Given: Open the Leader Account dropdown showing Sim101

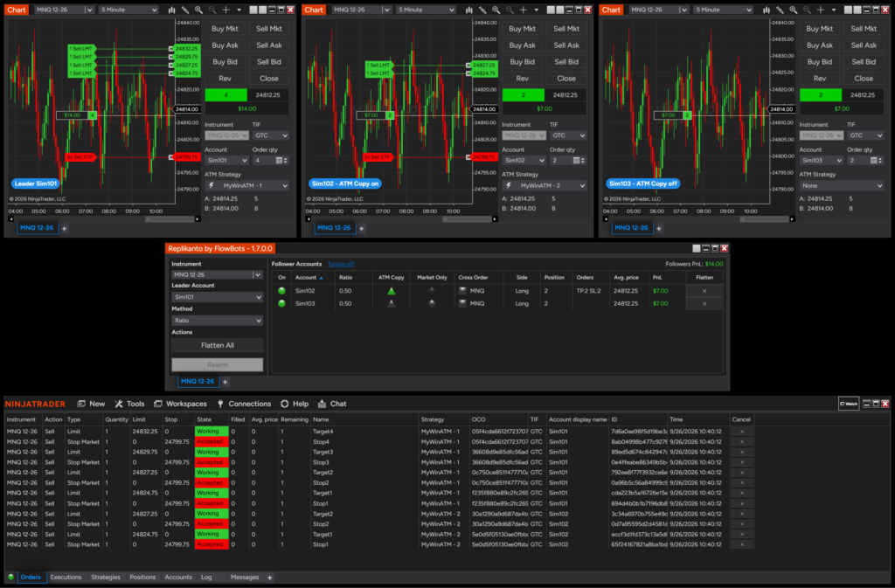Looking at the screenshot, I should point(217,297).
